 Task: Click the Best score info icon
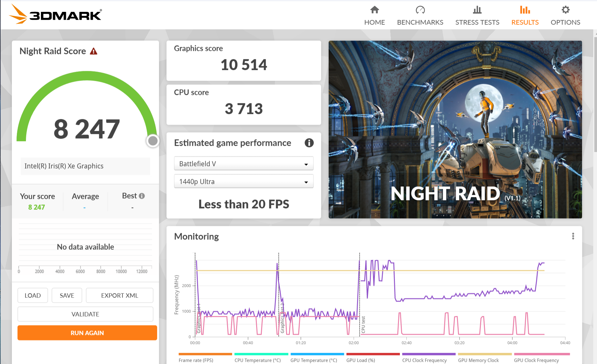pyautogui.click(x=142, y=196)
